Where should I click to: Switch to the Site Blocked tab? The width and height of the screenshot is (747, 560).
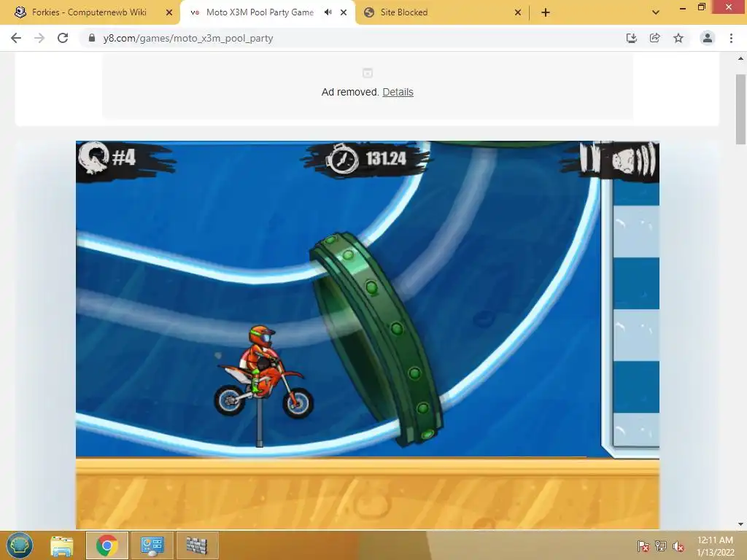tap(404, 12)
